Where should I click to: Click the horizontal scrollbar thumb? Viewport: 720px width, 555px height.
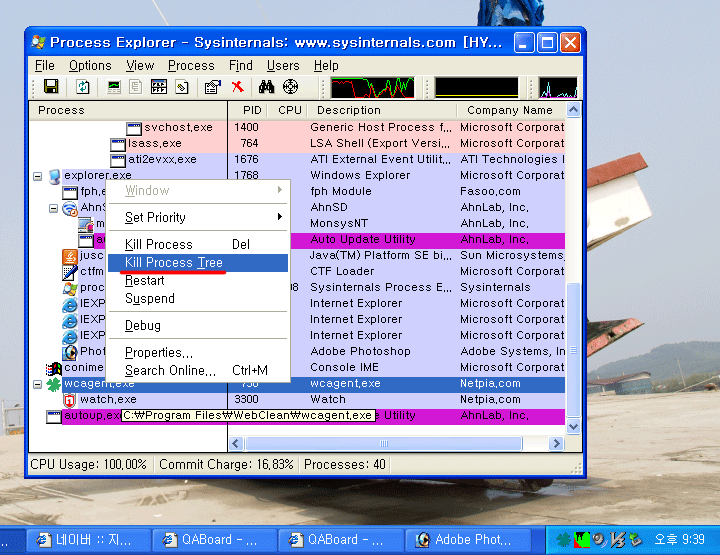tap(384, 443)
